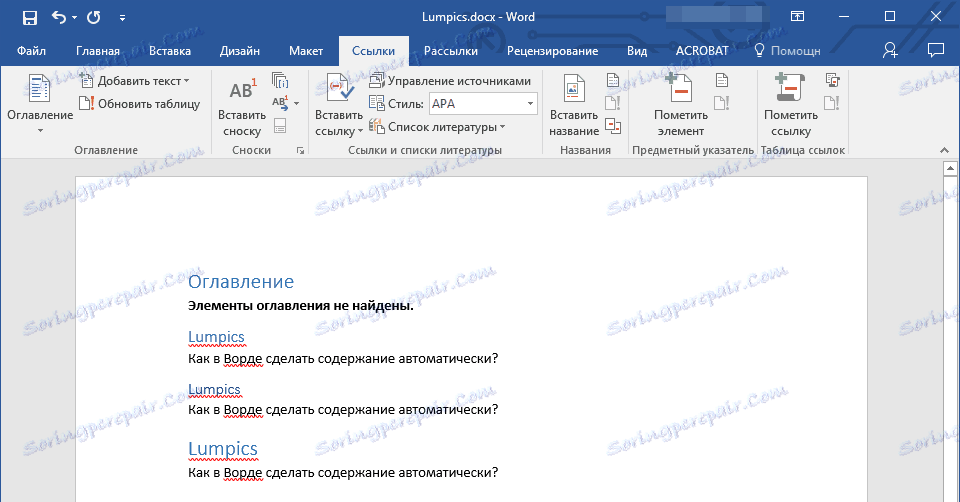Click the Помощн lightbulb search box
The width and height of the screenshot is (960, 502).
coord(787,51)
